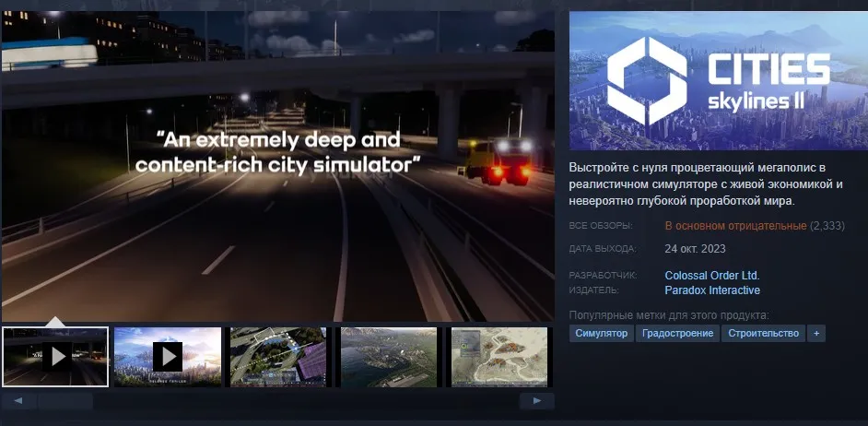Select the 'Строительство' tag
Viewport: 868px width, 426px height.
763,334
